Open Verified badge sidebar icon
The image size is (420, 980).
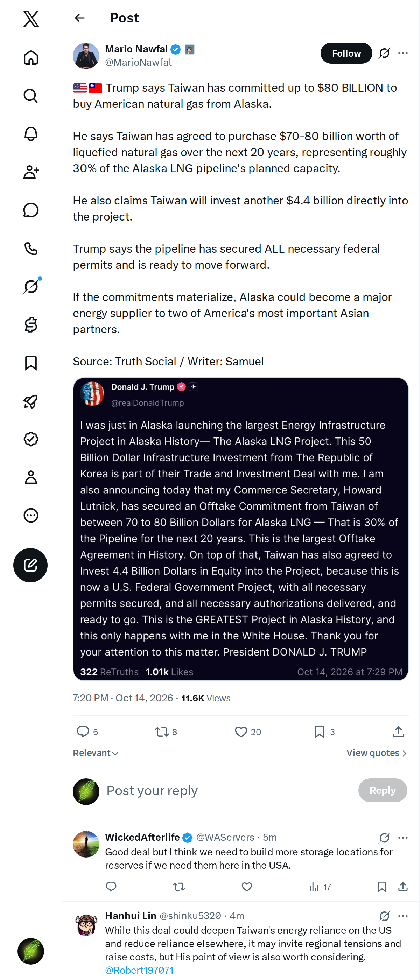31,439
